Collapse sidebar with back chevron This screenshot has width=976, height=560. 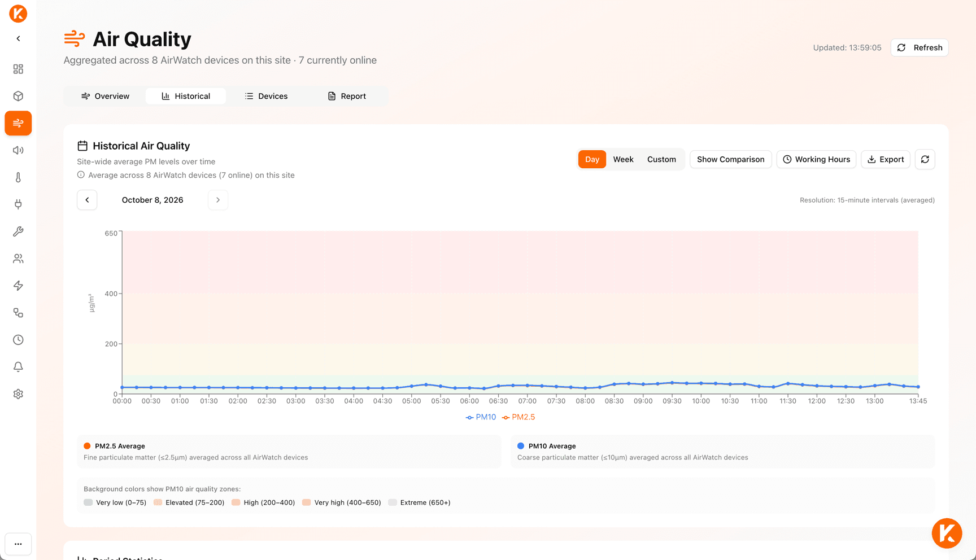pyautogui.click(x=18, y=38)
